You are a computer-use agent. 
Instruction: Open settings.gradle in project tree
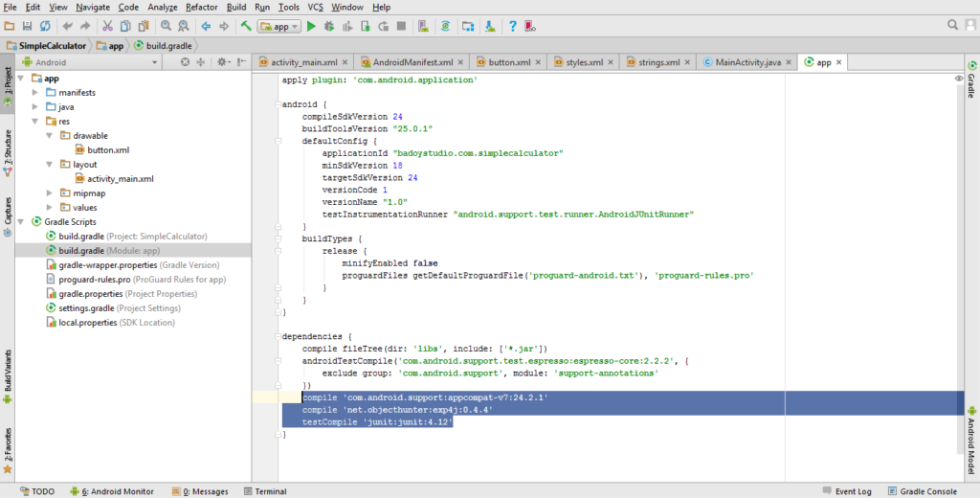(84, 307)
